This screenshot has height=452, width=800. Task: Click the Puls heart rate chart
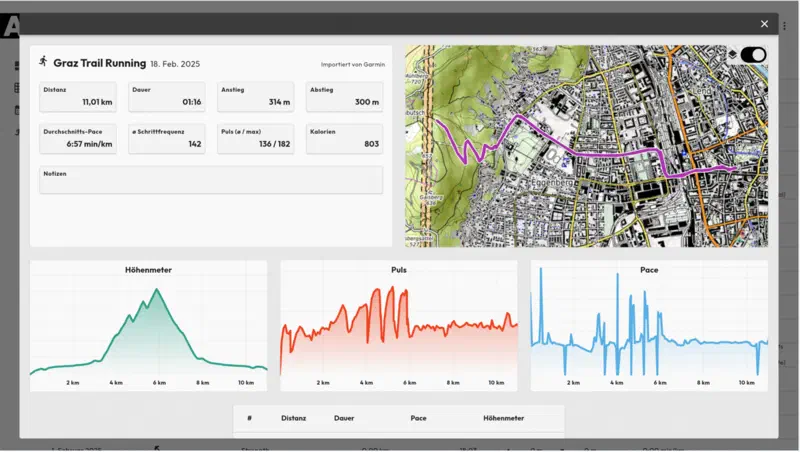point(398,325)
